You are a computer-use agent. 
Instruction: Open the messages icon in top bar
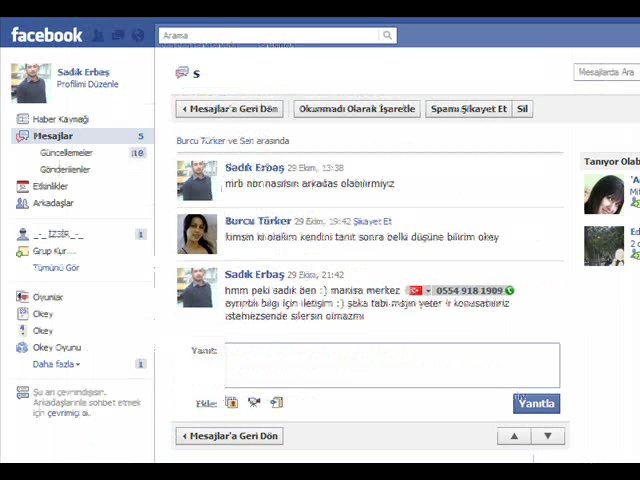coord(118,36)
